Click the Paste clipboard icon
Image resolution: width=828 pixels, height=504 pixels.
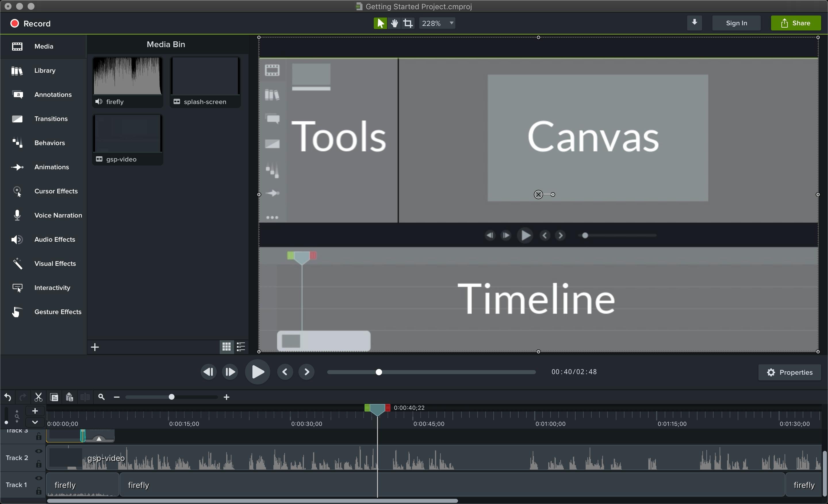pos(70,397)
